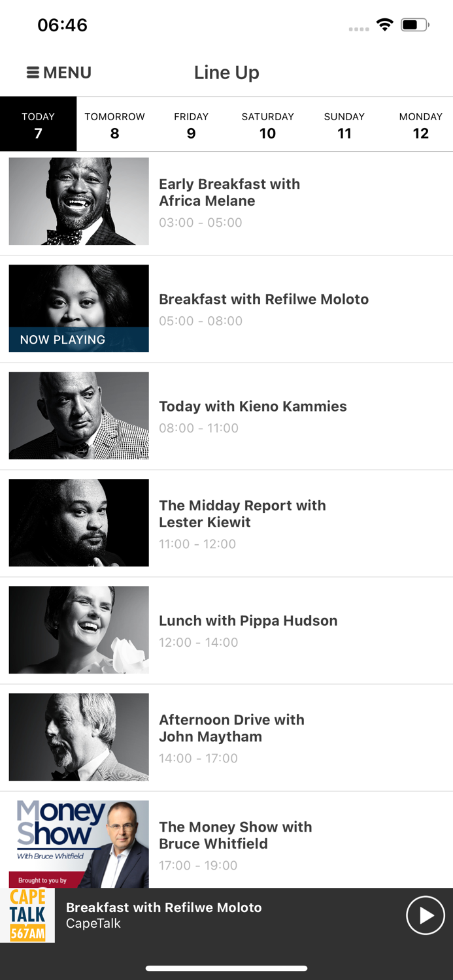Open the SUNDAY 11 lineup
This screenshot has height=980, width=453.
(344, 124)
